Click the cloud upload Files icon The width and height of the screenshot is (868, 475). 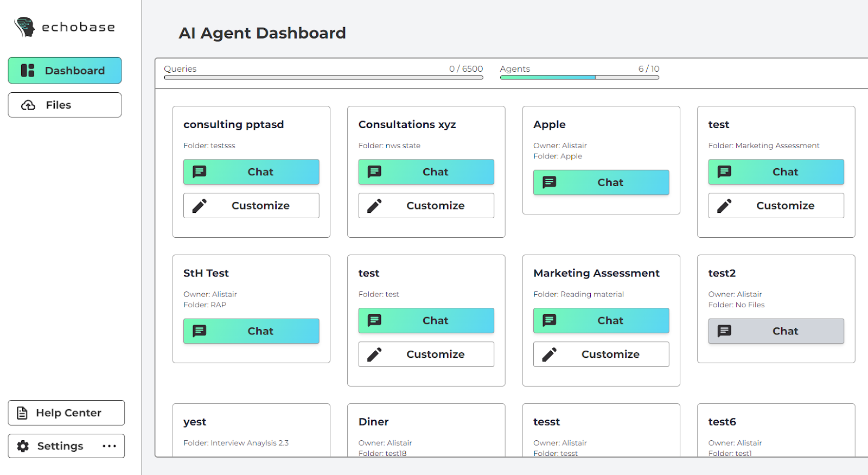coord(28,105)
